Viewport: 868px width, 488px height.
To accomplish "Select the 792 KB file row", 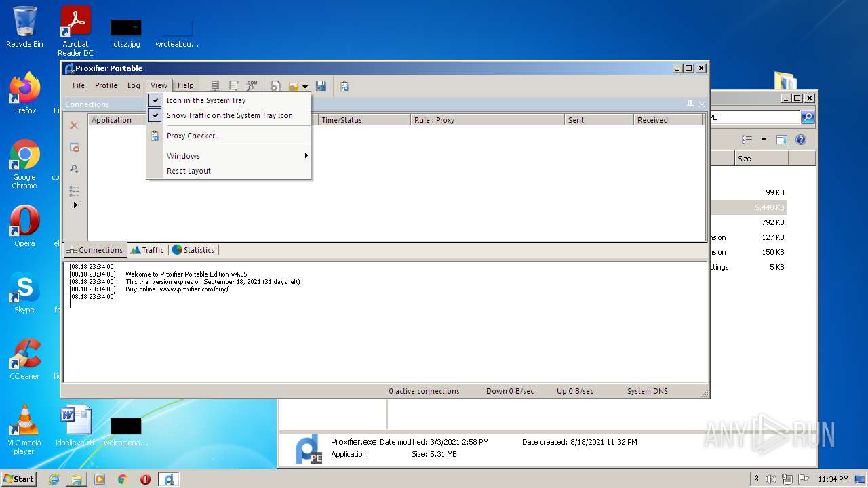I will tap(748, 222).
